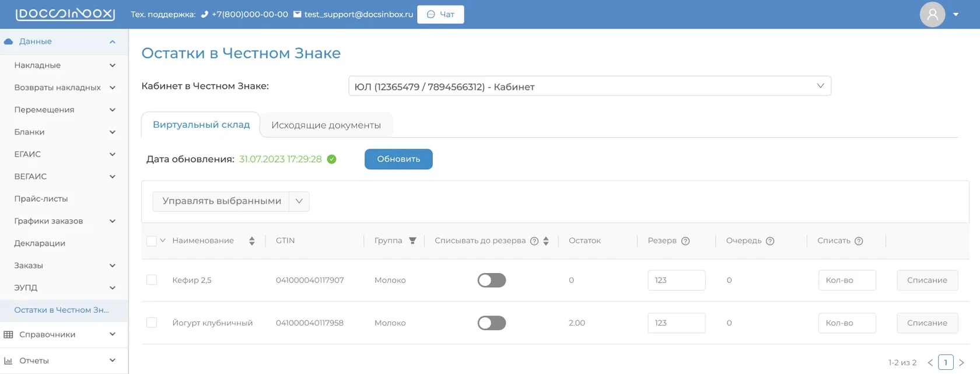The image size is (980, 374).
Task: Click the Обновить button
Action: [x=398, y=159]
